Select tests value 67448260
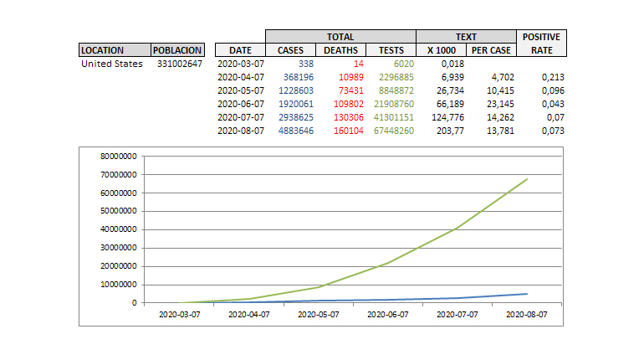The height and width of the screenshot is (360, 644). (394, 131)
